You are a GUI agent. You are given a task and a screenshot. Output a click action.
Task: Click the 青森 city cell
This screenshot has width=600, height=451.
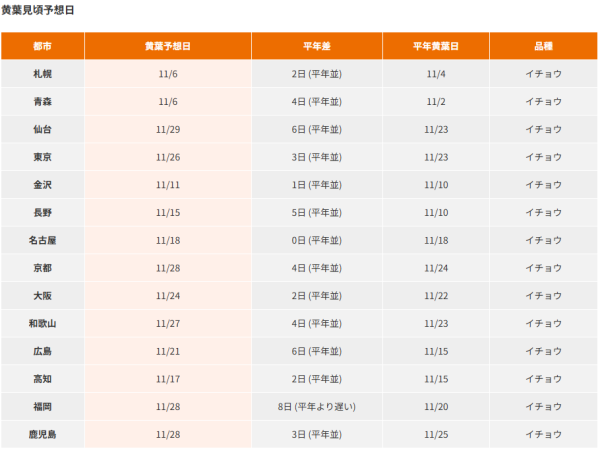pos(42,102)
